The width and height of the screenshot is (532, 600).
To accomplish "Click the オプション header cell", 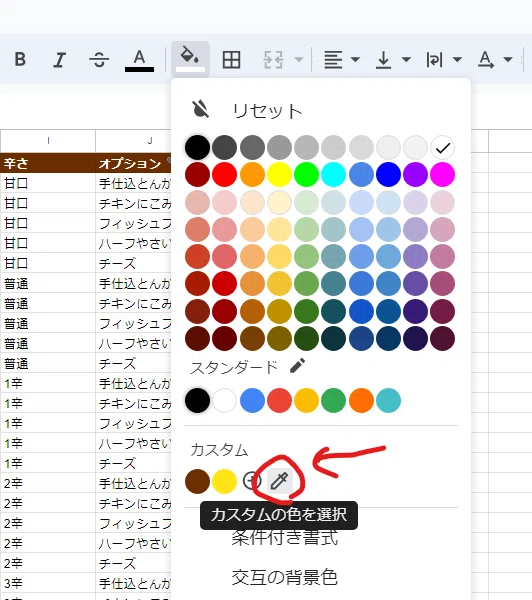I will 133,163.
